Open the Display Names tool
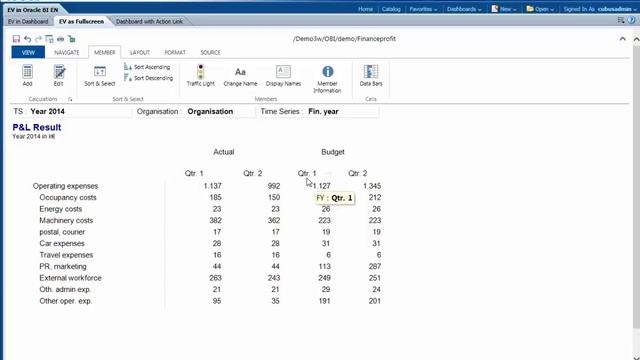This screenshot has height=360, width=640. pyautogui.click(x=283, y=76)
